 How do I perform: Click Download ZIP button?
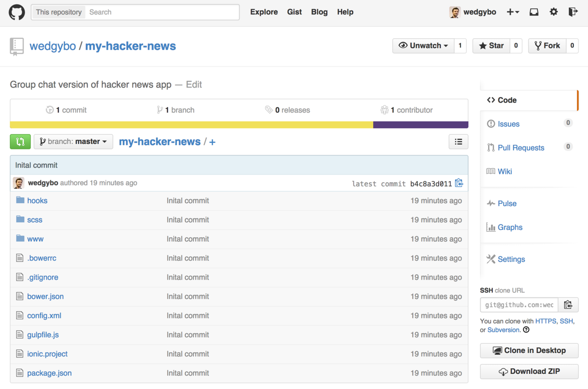pyautogui.click(x=529, y=371)
